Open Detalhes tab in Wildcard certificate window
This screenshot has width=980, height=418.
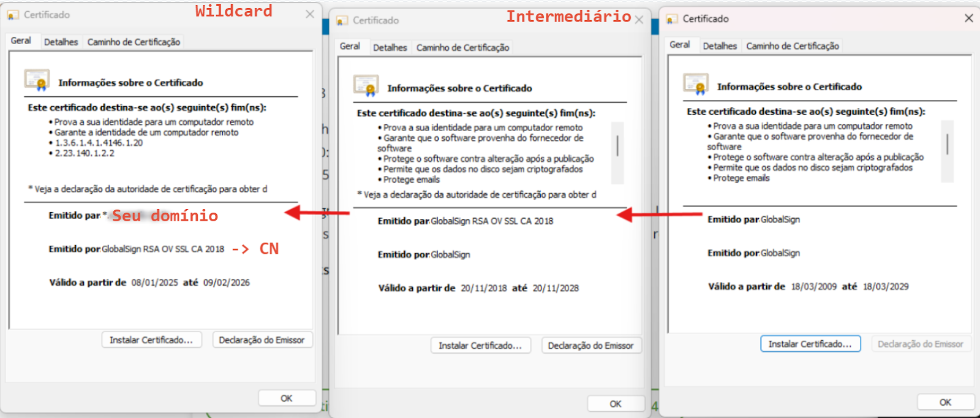[x=61, y=42]
